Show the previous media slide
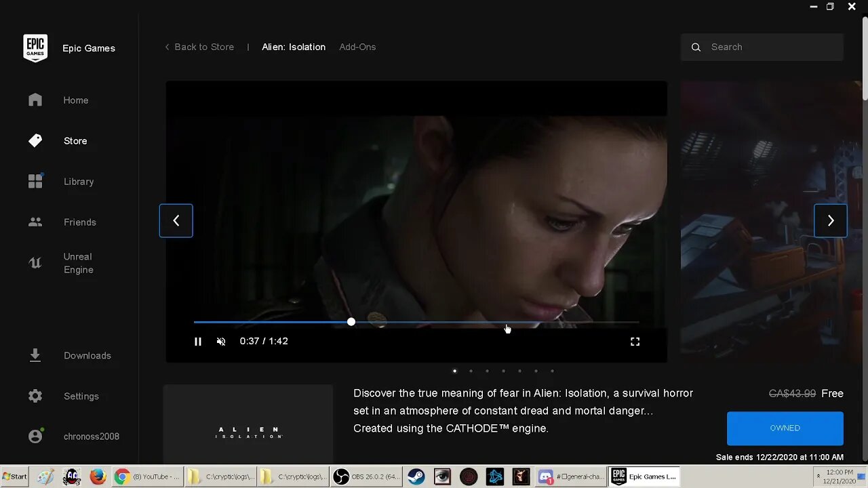Viewport: 868px width, 488px height. (176, 220)
